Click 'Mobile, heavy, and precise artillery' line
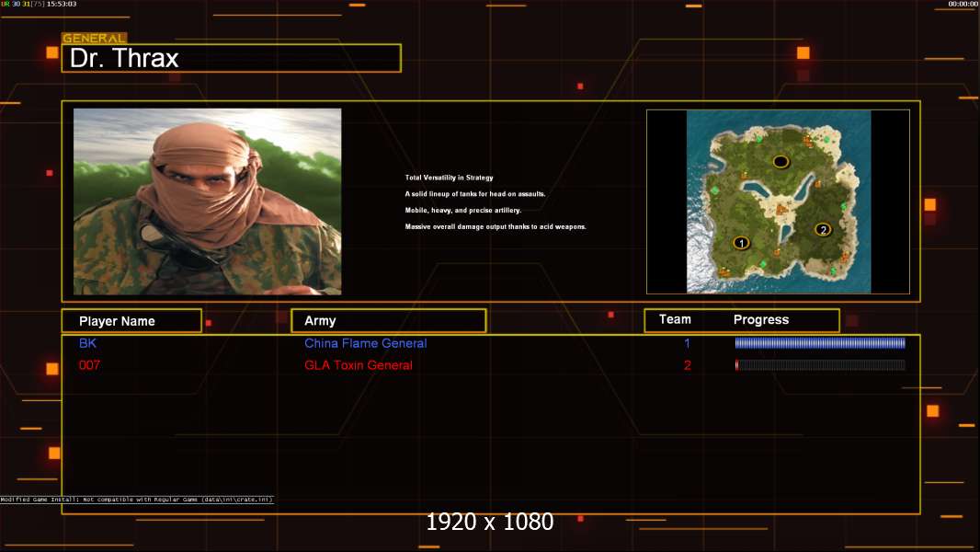The width and height of the screenshot is (980, 552). click(463, 210)
